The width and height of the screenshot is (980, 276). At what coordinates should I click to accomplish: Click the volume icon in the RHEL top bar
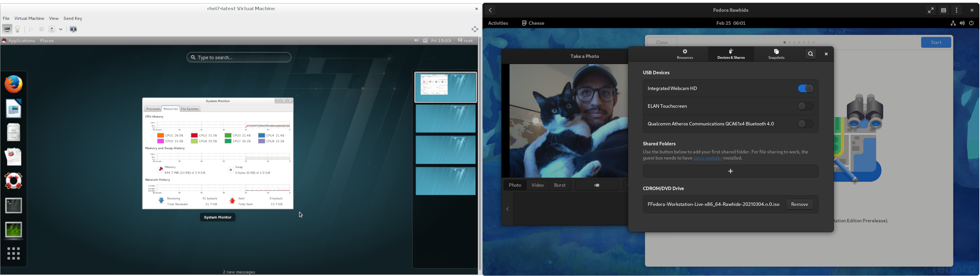[416, 41]
